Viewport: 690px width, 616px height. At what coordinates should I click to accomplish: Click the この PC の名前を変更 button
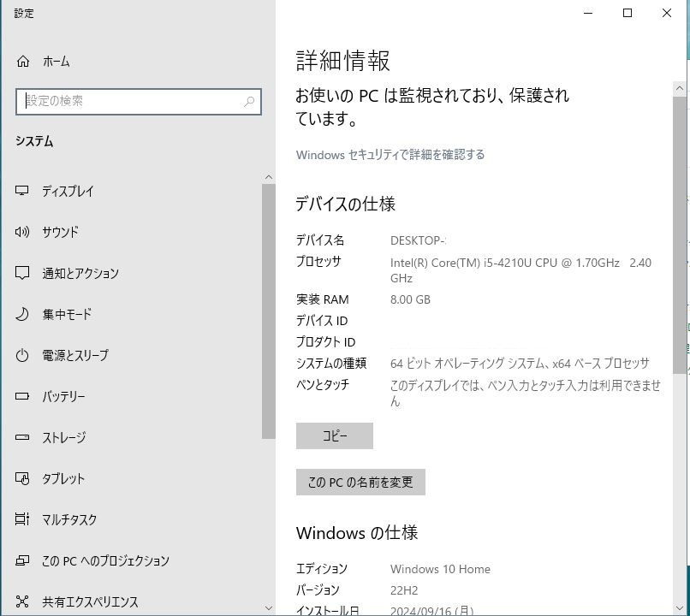[x=360, y=482]
